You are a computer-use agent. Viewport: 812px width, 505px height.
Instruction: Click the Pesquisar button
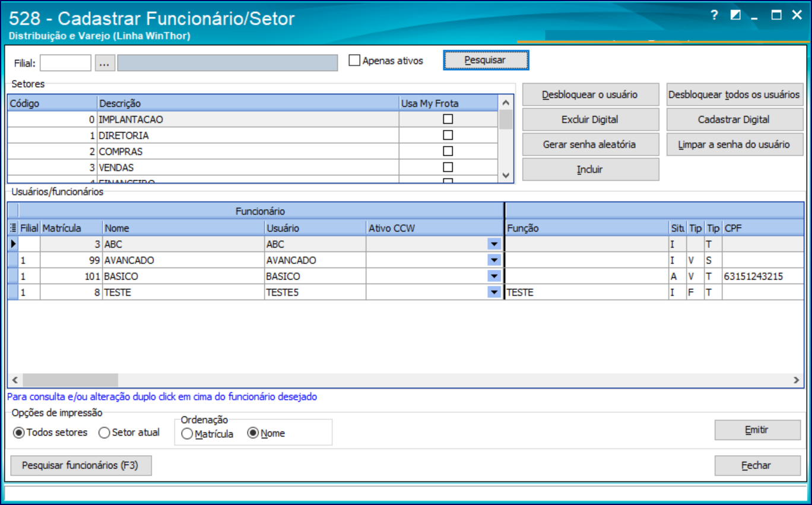click(485, 60)
